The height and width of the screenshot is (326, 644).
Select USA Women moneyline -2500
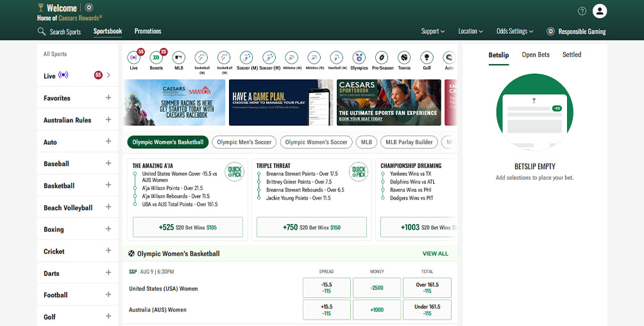pos(377,287)
